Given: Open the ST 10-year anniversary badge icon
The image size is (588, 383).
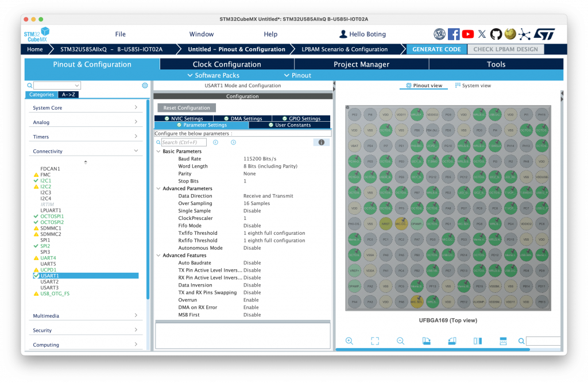Looking at the screenshot, I should pos(439,34).
